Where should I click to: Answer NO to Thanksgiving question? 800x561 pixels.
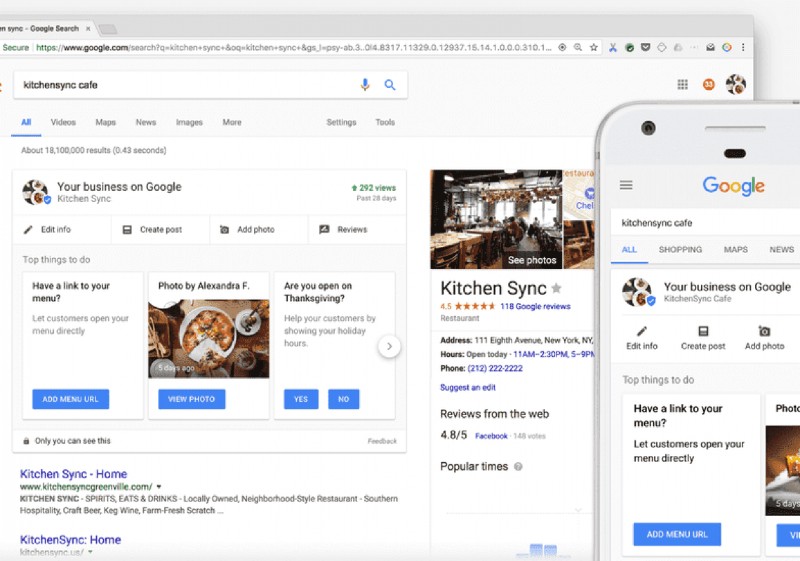pyautogui.click(x=343, y=399)
